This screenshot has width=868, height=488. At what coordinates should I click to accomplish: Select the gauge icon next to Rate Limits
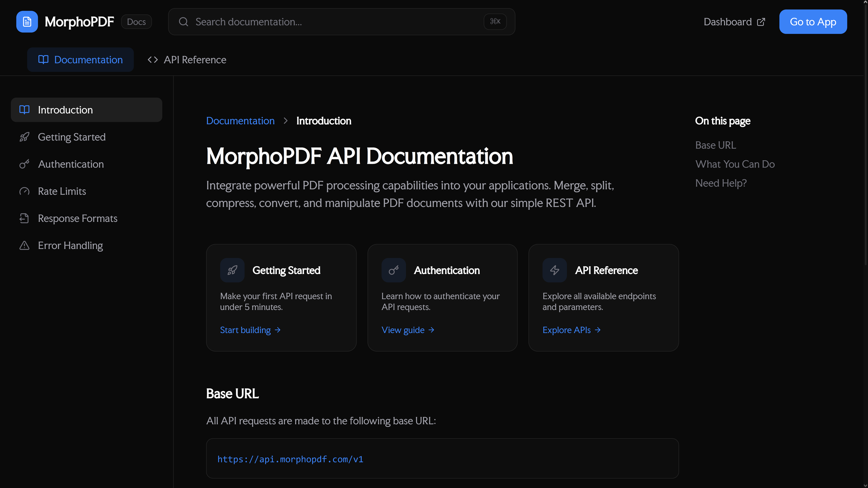point(24,191)
